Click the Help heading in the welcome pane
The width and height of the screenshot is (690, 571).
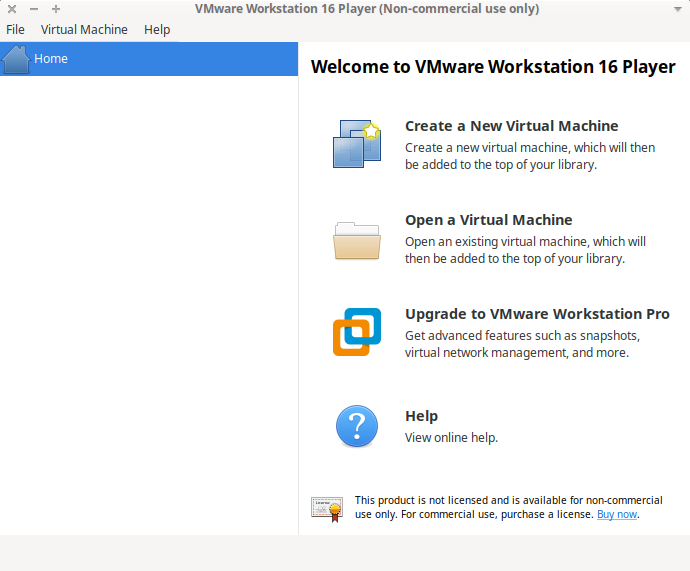421,416
